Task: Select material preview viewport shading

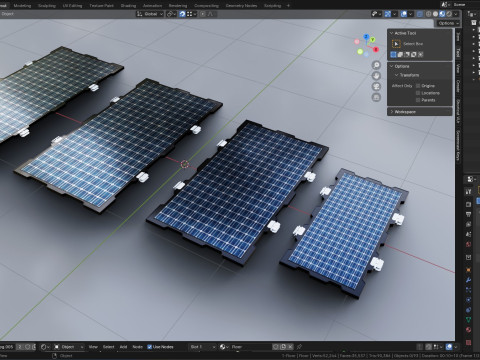Action: pyautogui.click(x=442, y=14)
